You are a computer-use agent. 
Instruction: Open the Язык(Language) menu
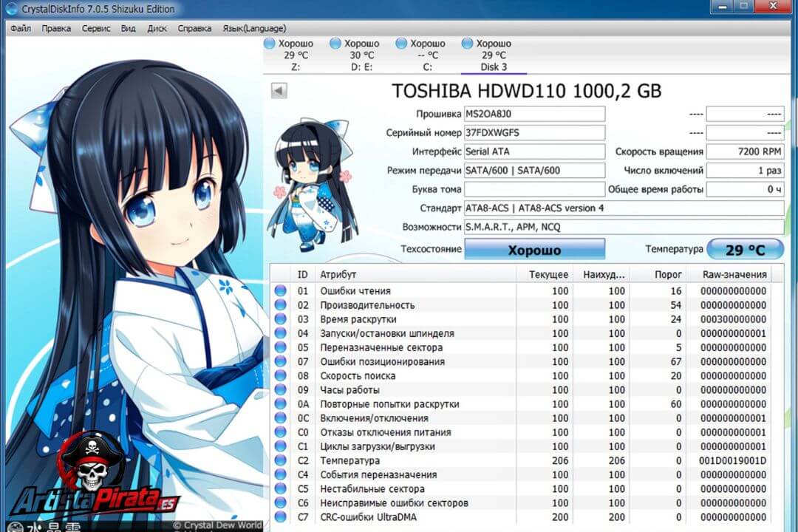click(x=254, y=29)
